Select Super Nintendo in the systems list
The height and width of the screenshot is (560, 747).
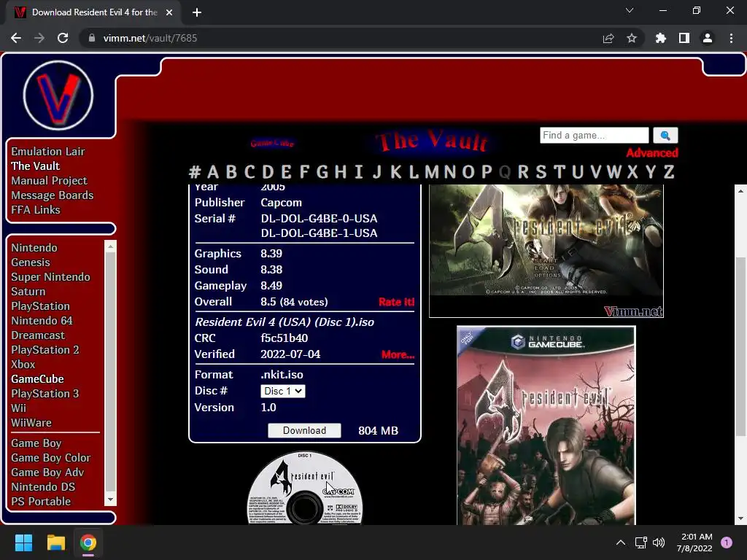pos(50,277)
